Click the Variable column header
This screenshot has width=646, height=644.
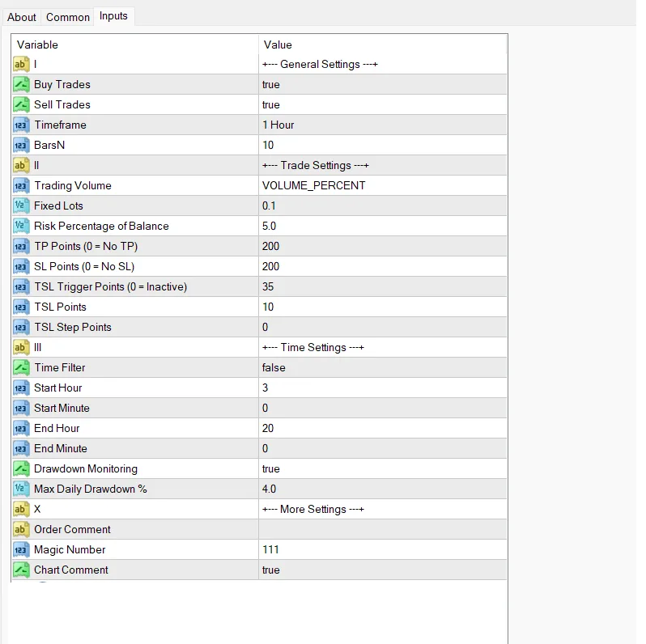134,44
